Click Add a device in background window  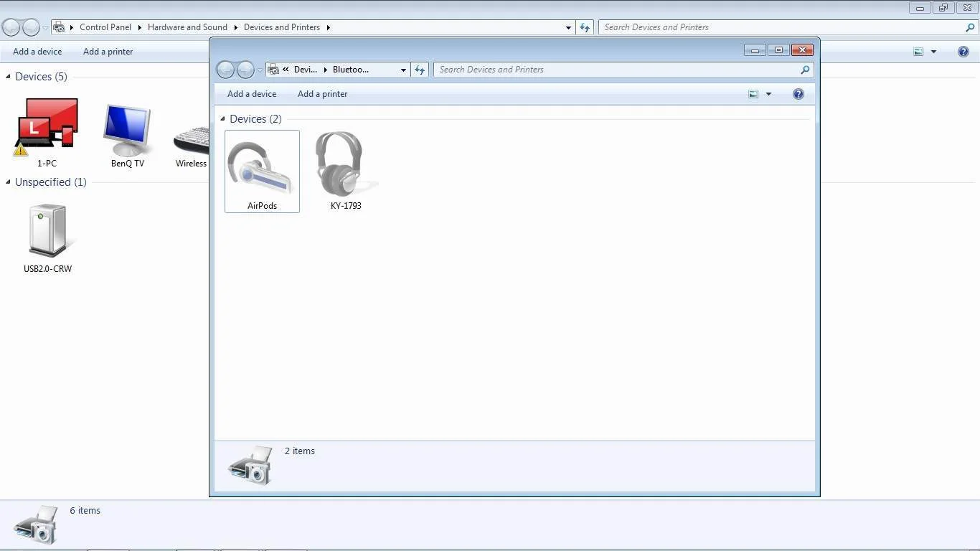[x=37, y=52]
